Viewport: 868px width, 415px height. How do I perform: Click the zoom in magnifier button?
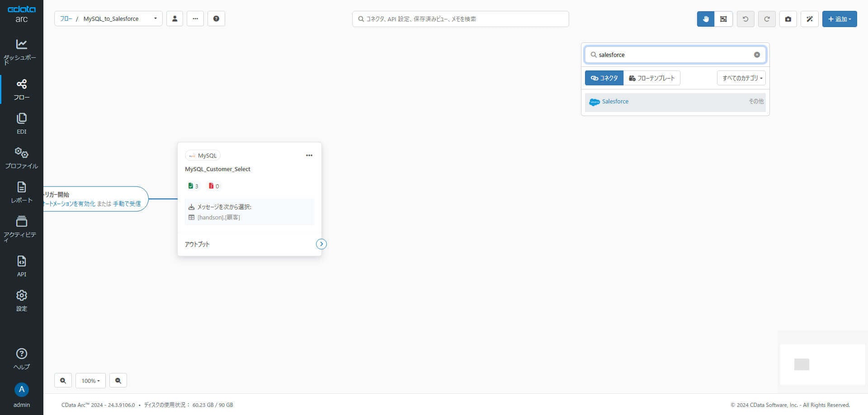(x=63, y=381)
